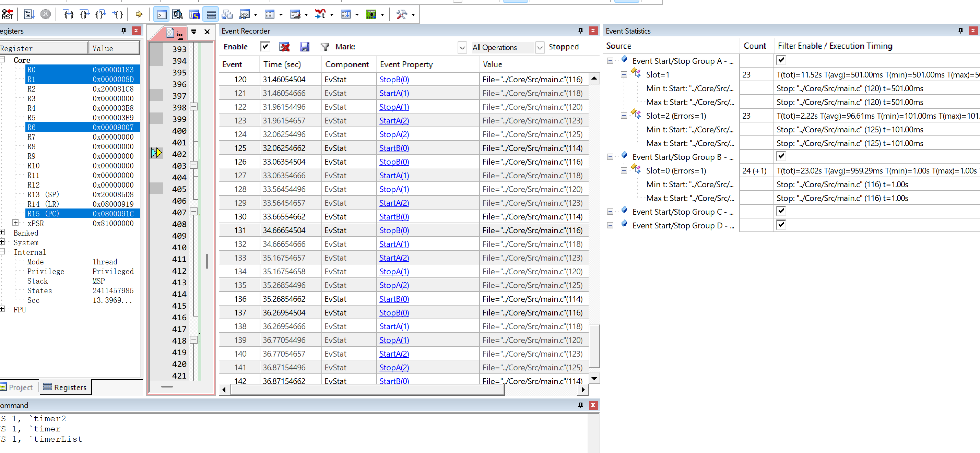Toggle the Command Window toolbar icon
This screenshot has width=980, height=453.
point(162,14)
